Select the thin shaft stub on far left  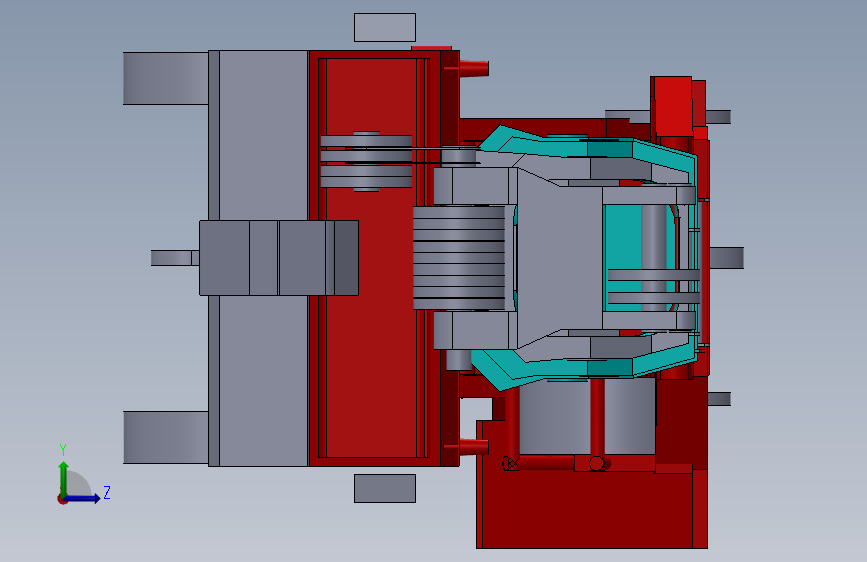[x=175, y=258]
